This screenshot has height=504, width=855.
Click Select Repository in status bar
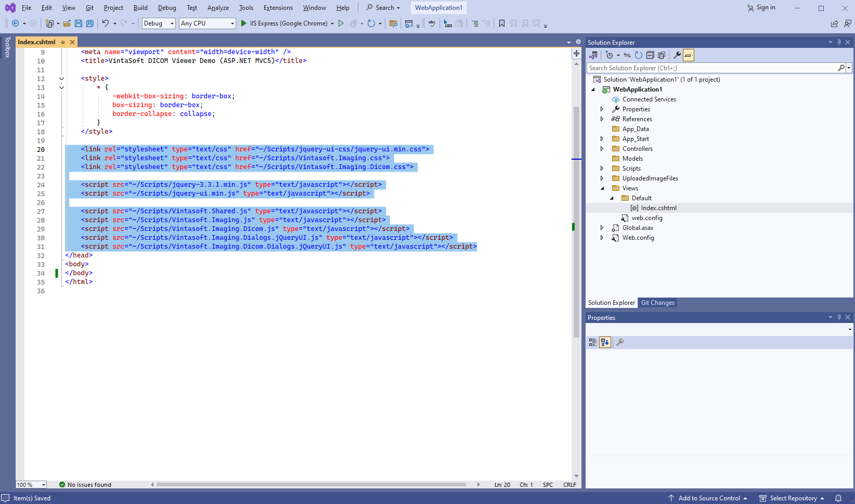[x=792, y=498]
